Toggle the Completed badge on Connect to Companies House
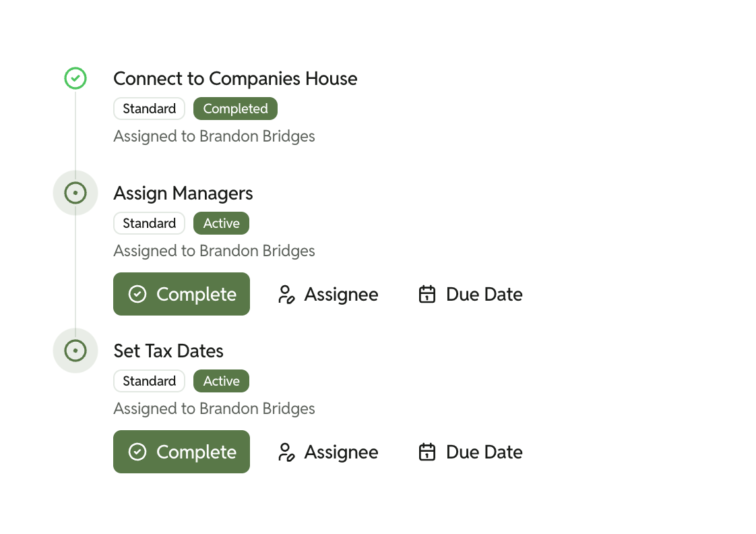 click(235, 109)
